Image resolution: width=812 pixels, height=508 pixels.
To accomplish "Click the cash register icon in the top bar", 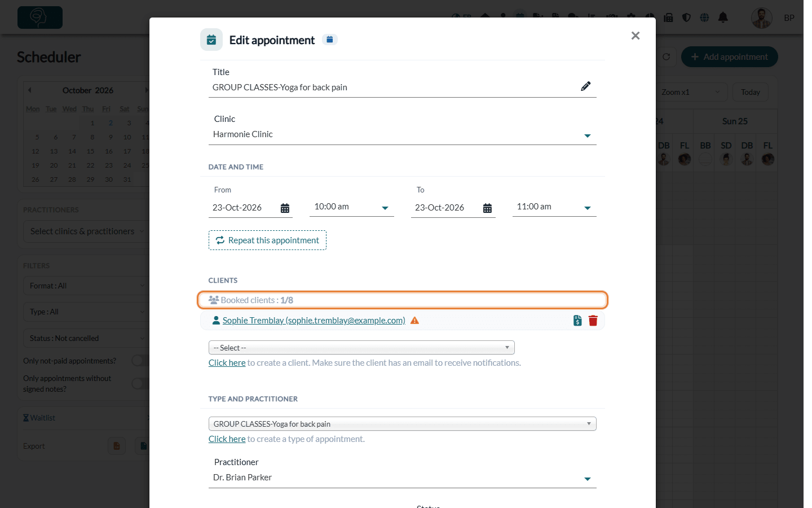I will pyautogui.click(x=669, y=17).
